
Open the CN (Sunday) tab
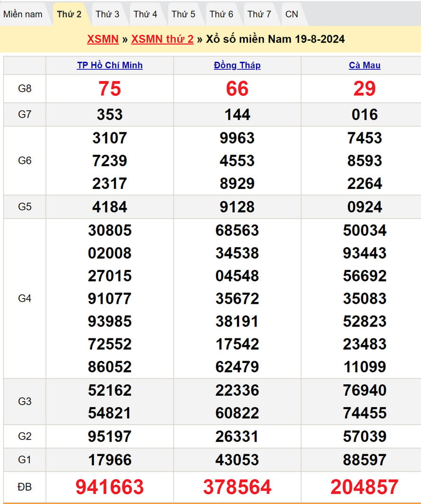(x=292, y=14)
